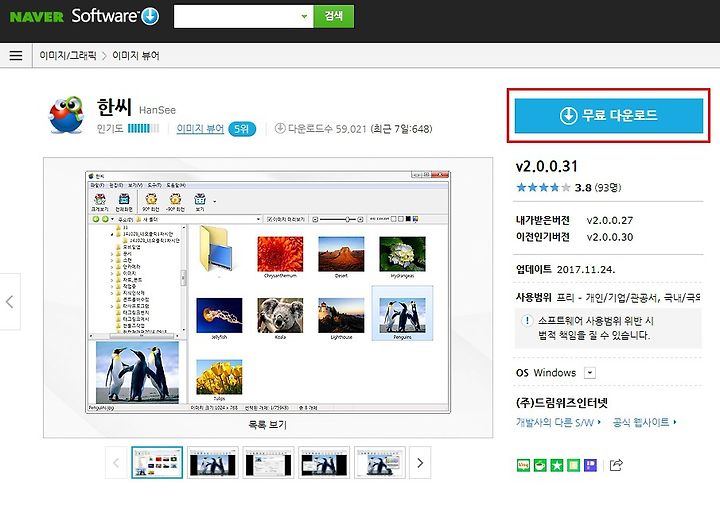Viewport: 720px width, 505px height.
Task: Click the 무료 다운로드 button
Action: click(608, 116)
